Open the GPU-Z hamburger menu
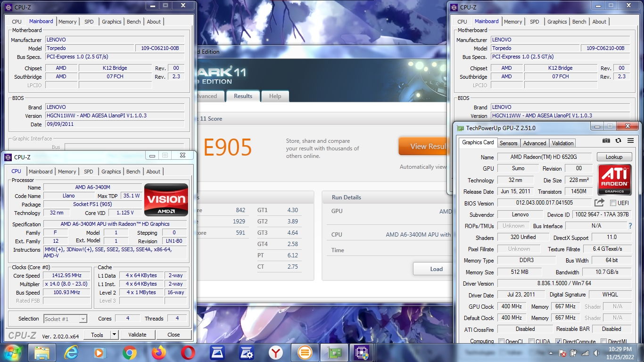This screenshot has height=362, width=644. tap(630, 140)
